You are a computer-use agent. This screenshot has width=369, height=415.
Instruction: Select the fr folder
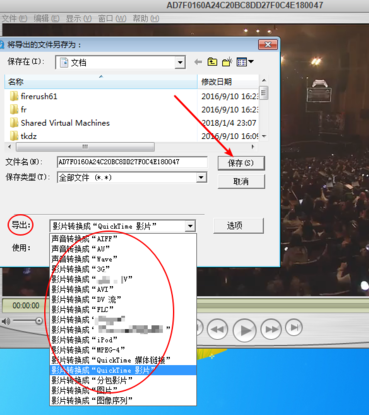(x=18, y=109)
